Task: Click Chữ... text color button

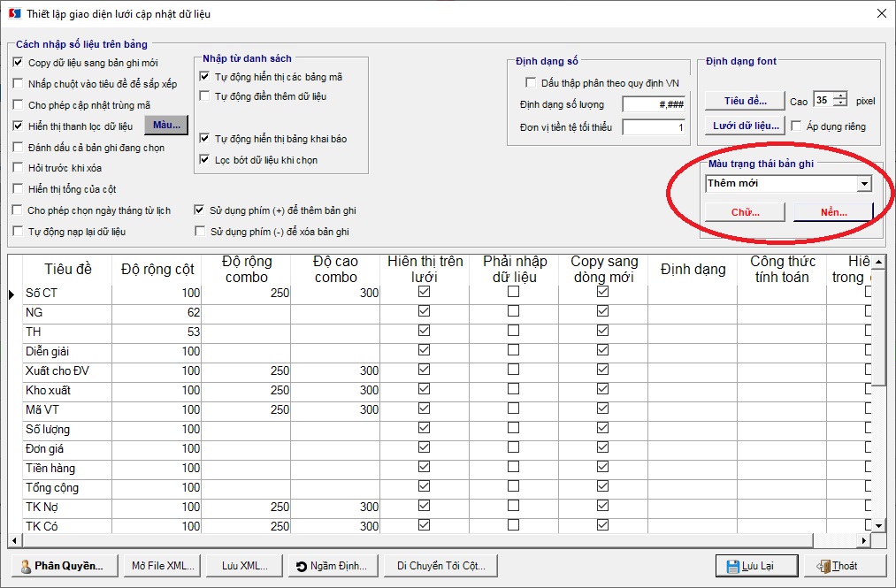Action: pyautogui.click(x=745, y=212)
